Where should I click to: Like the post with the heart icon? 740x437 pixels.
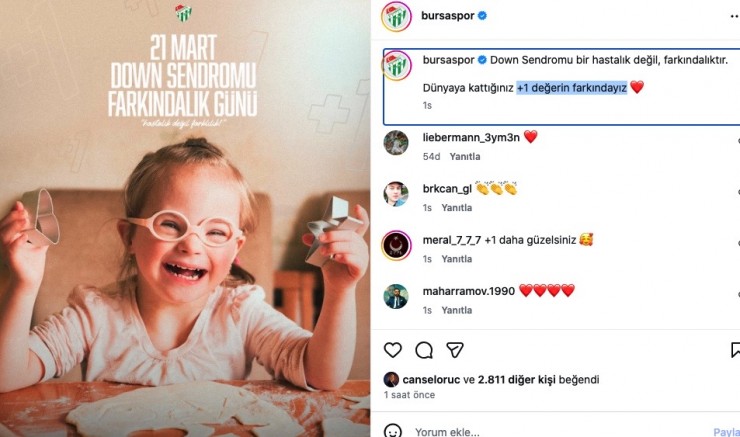pos(393,350)
